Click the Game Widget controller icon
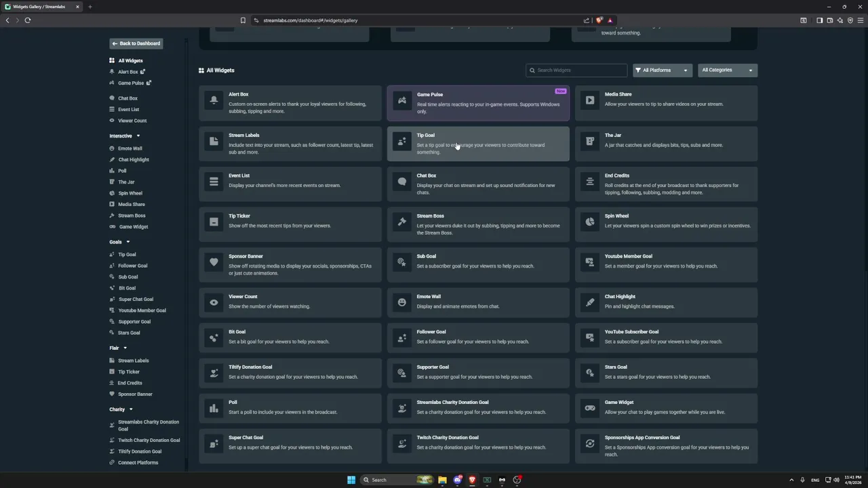Image resolution: width=868 pixels, height=488 pixels. (x=590, y=408)
